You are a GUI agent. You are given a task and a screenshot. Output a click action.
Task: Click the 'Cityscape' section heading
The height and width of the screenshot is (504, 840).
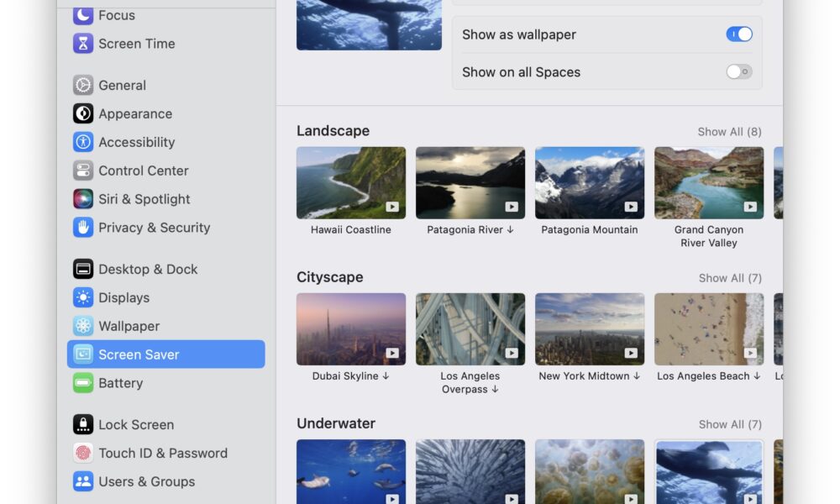[330, 277]
